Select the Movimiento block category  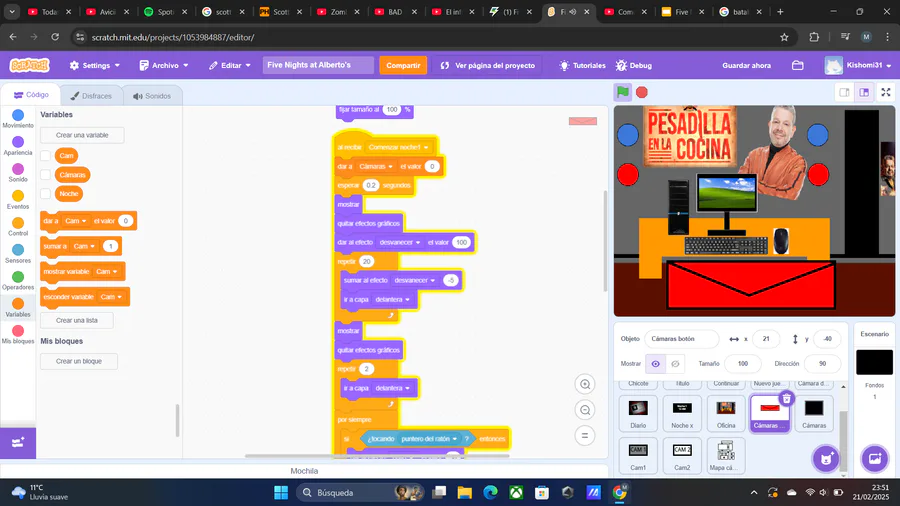(18, 119)
